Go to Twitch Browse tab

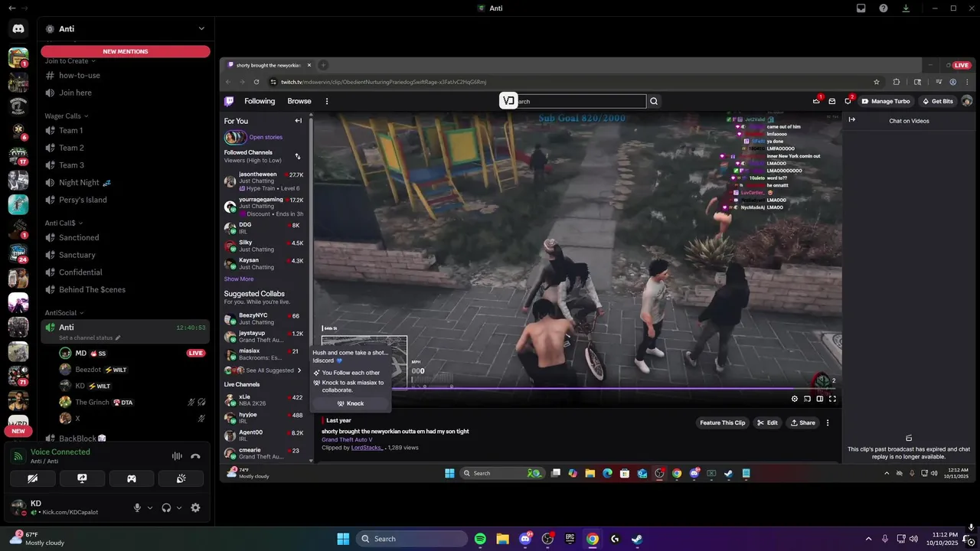[x=299, y=101]
